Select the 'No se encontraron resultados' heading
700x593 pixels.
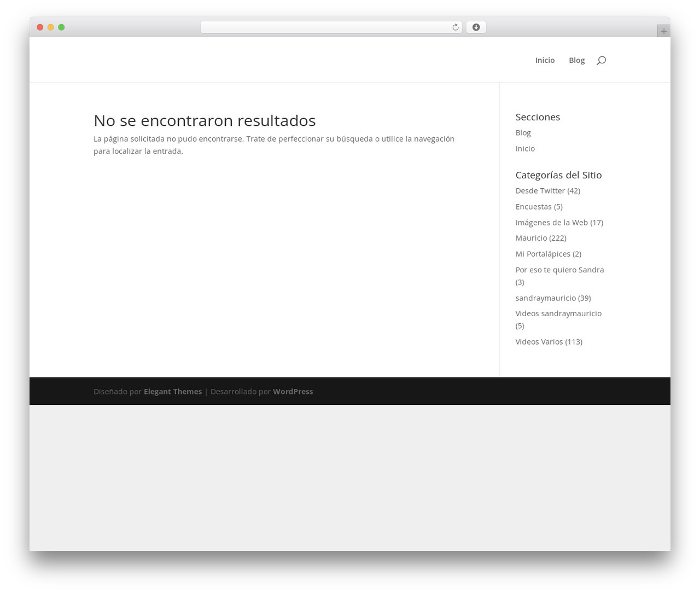click(x=205, y=120)
